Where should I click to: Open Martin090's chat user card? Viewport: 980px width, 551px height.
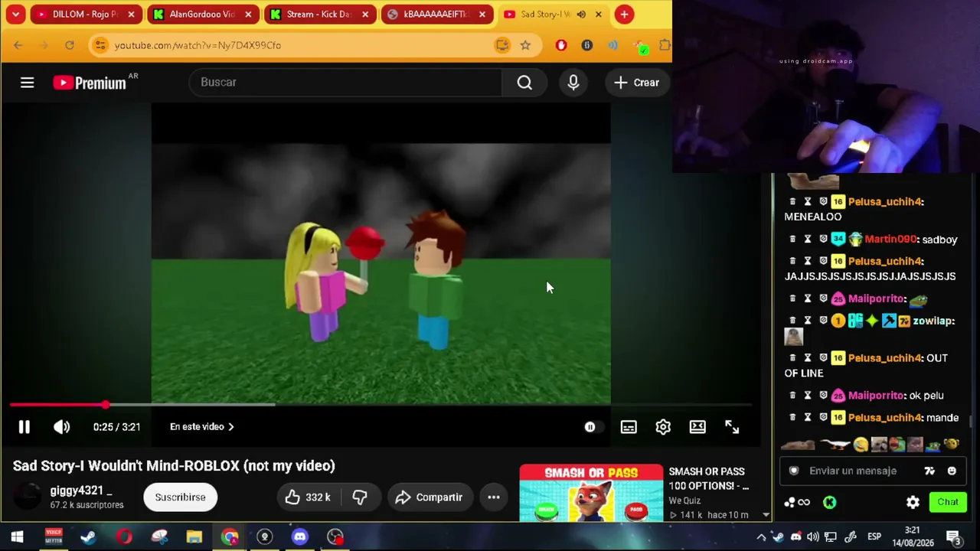(890, 240)
